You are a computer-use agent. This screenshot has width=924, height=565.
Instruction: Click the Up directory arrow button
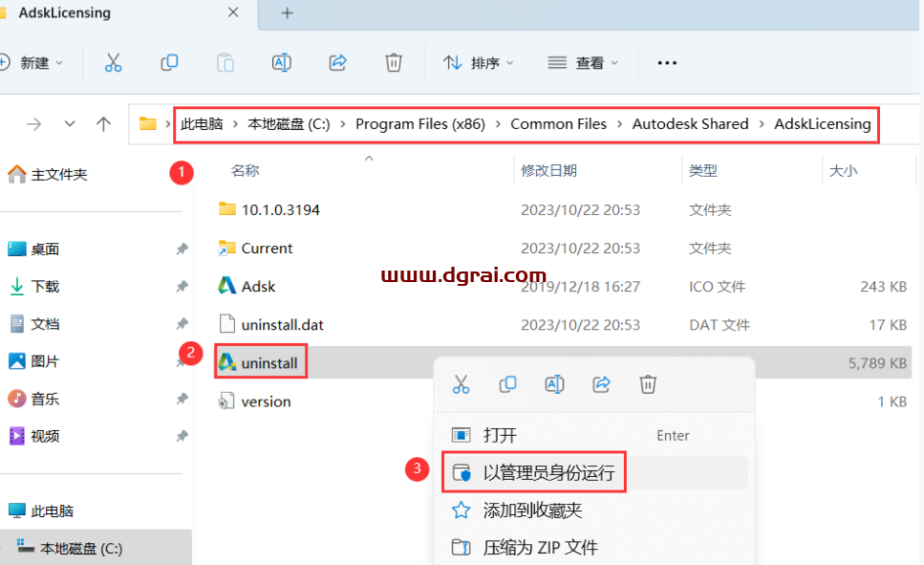click(104, 124)
